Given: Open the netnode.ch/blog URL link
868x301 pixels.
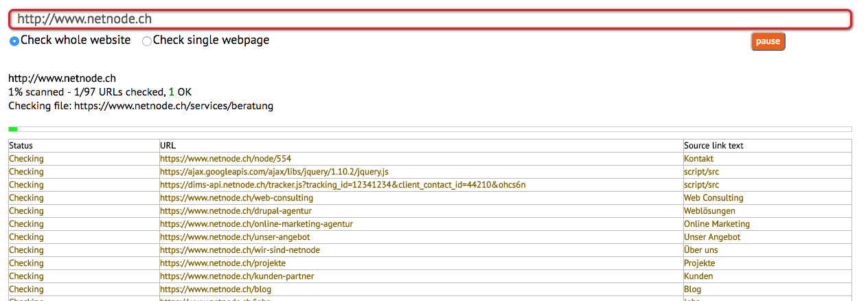Looking at the screenshot, I should click(216, 289).
